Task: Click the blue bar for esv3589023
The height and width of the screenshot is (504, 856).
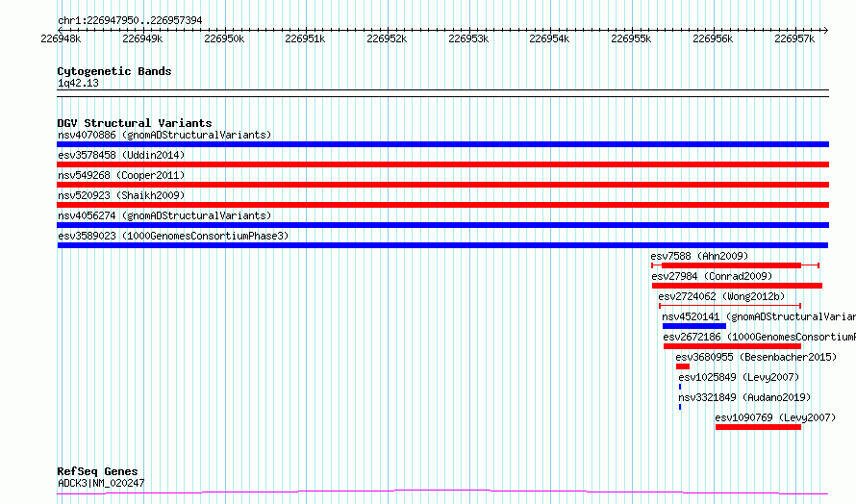Action: 442,245
